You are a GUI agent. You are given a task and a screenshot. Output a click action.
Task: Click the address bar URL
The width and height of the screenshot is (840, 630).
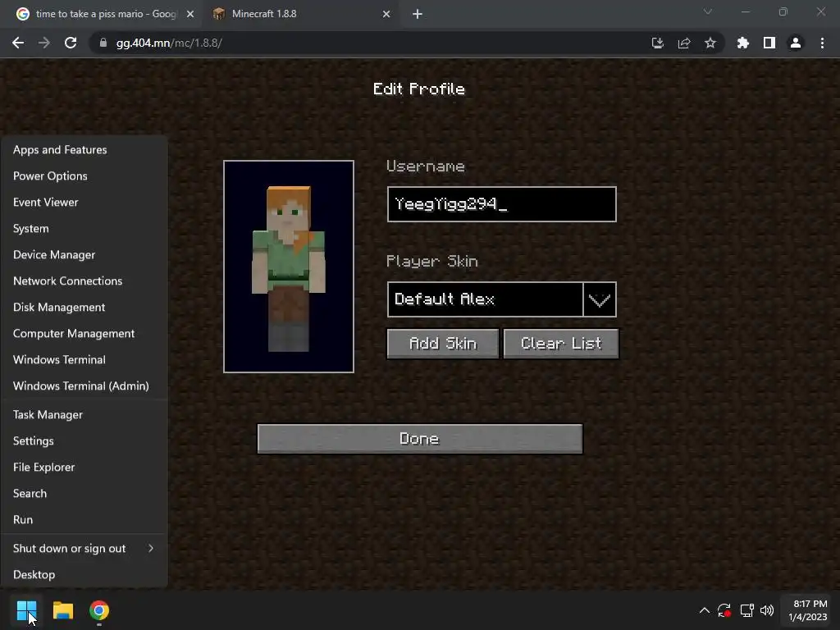tap(169, 43)
